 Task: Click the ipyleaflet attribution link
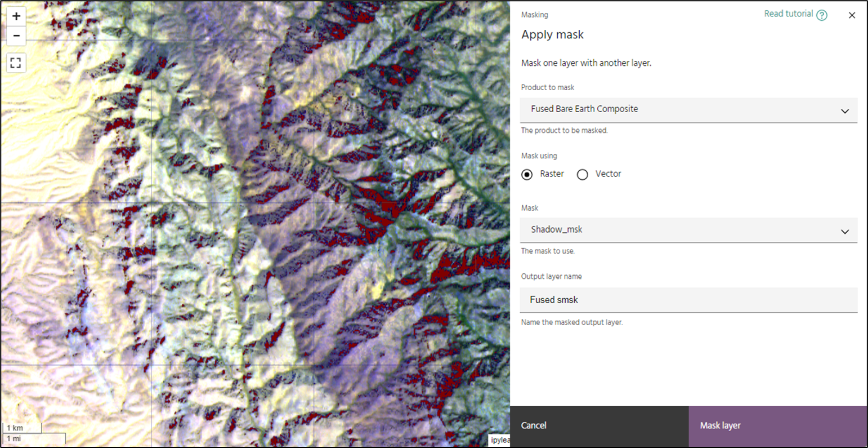(500, 440)
